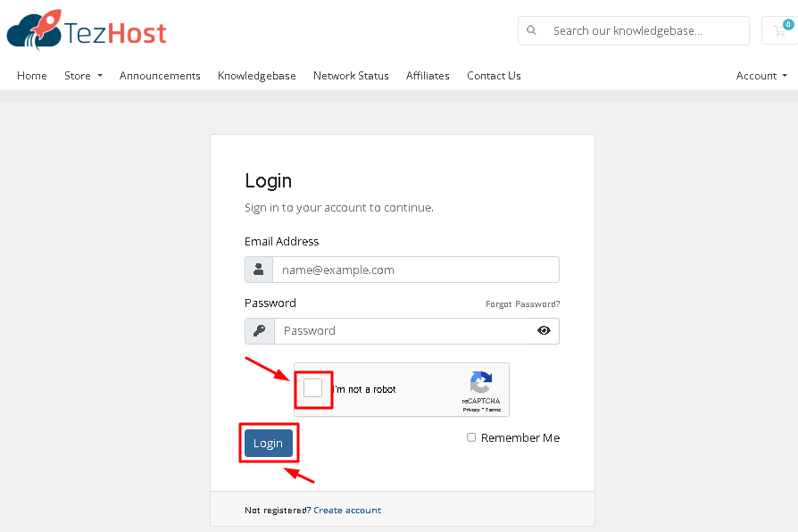798x532 pixels.
Task: Enable the Remember Me checkbox
Action: (471, 438)
